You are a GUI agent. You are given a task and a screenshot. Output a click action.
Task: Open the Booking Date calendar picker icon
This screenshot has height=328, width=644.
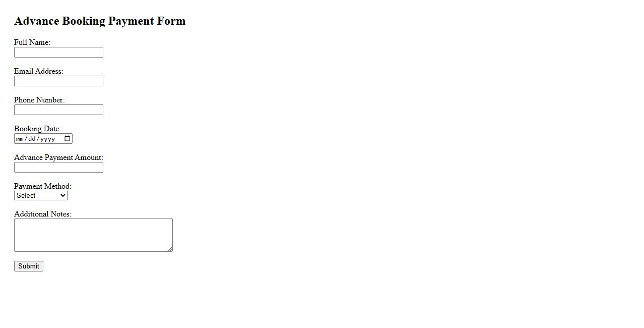point(68,139)
